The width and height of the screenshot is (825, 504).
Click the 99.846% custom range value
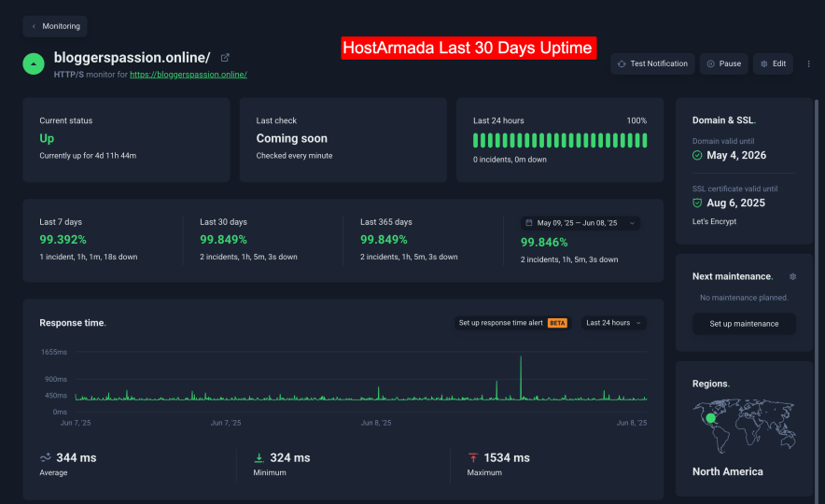click(544, 243)
